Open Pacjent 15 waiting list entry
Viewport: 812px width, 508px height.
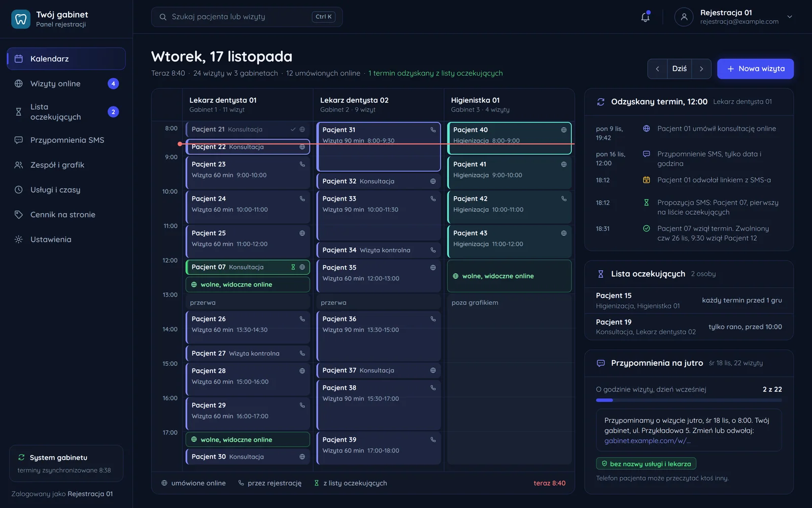(689, 300)
